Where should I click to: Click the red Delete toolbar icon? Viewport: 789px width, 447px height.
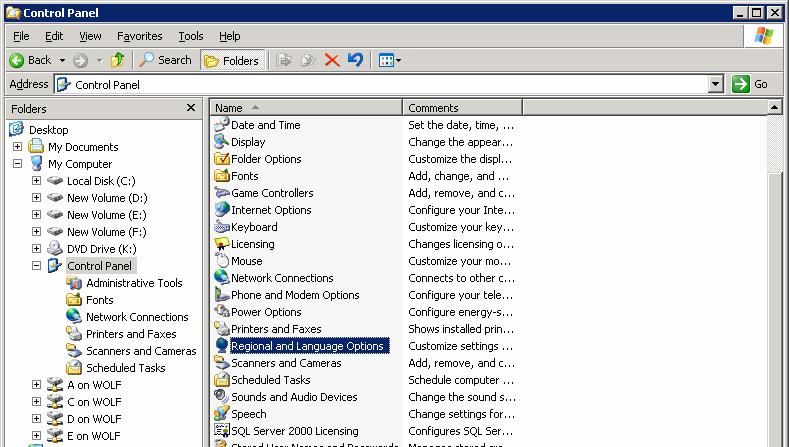[x=332, y=60]
